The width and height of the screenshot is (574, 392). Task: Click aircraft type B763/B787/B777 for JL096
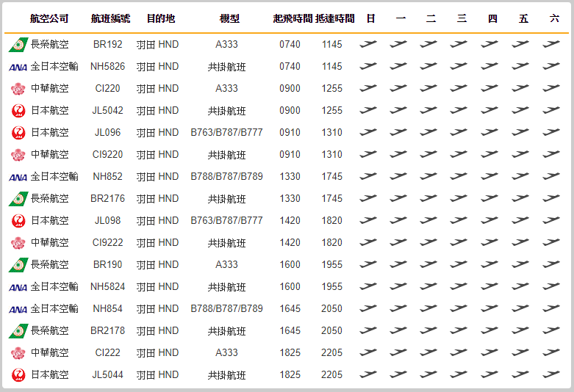point(226,132)
